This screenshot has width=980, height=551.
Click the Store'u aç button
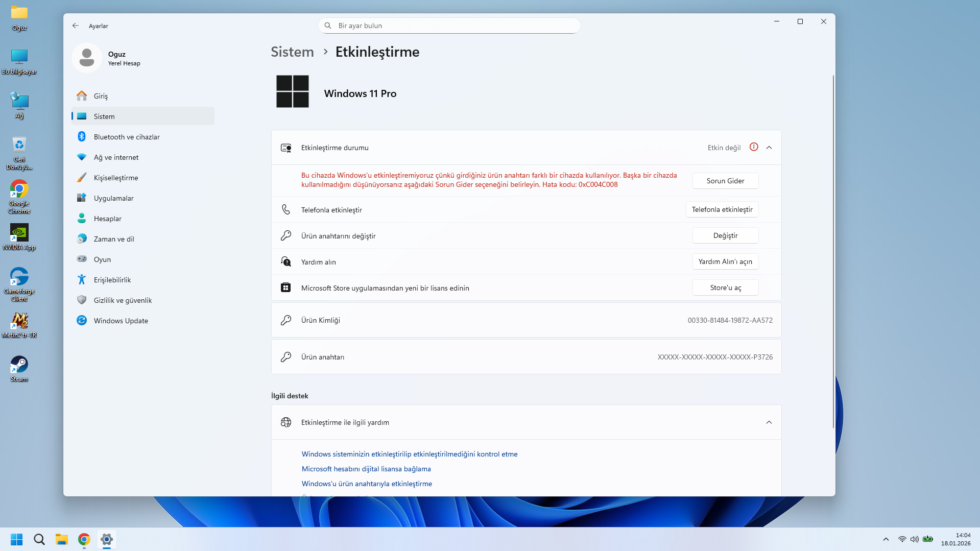[725, 288]
